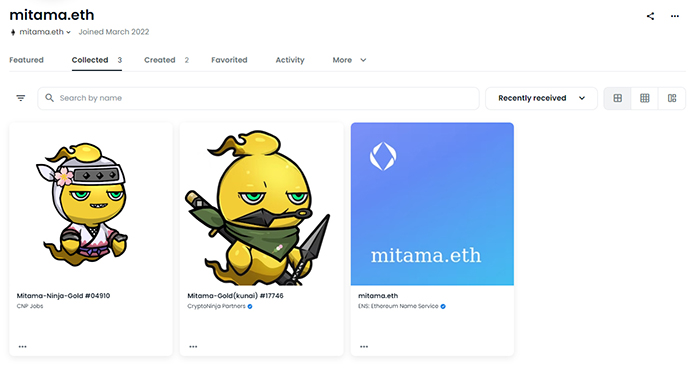The width and height of the screenshot is (700, 370).
Task: Switch to mosaic layout view
Action: click(x=672, y=98)
